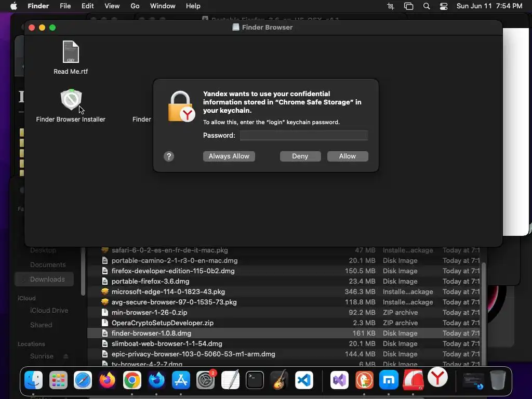532x399 pixels.
Task: Select OperaCryptoSetupDeveloper.zip file
Action: [284, 323]
